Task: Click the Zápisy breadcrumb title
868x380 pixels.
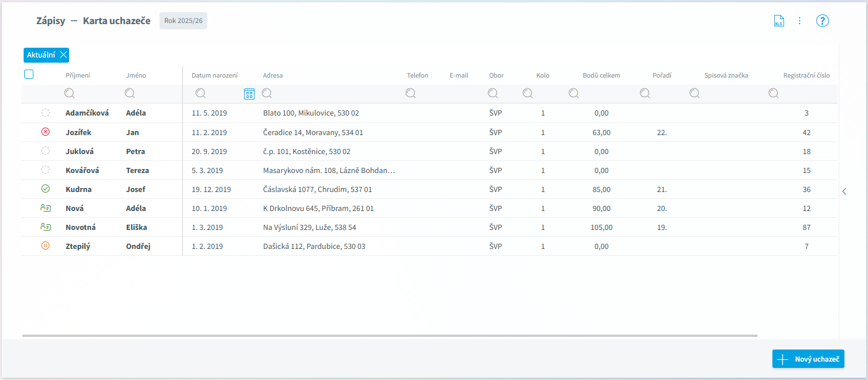Action: (50, 21)
